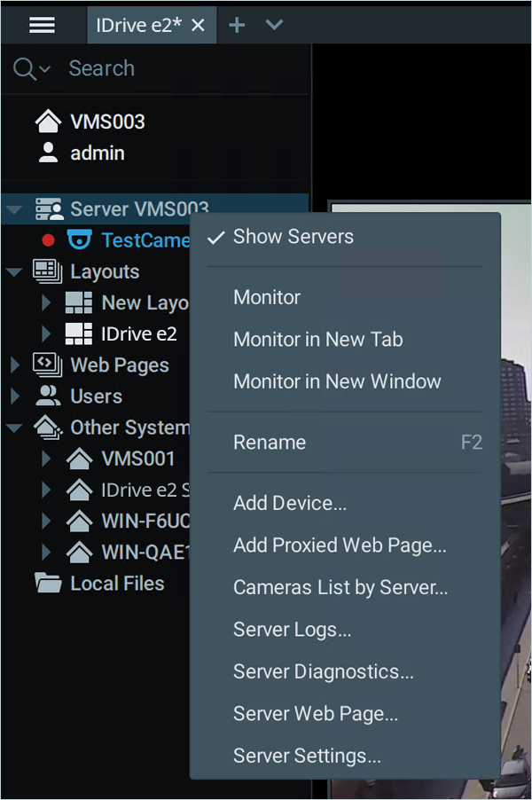Click the Web Pages icon in tree
532x800 pixels.
tap(48, 365)
